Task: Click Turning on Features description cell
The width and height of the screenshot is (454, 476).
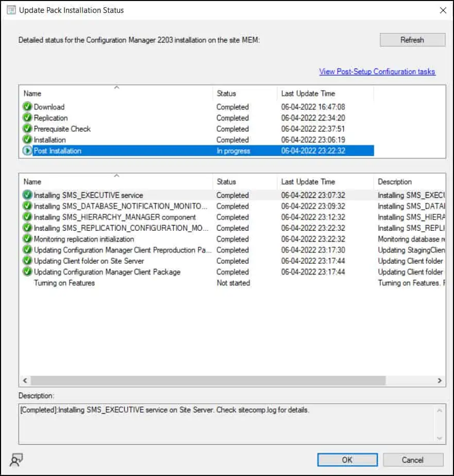Action: (411, 283)
